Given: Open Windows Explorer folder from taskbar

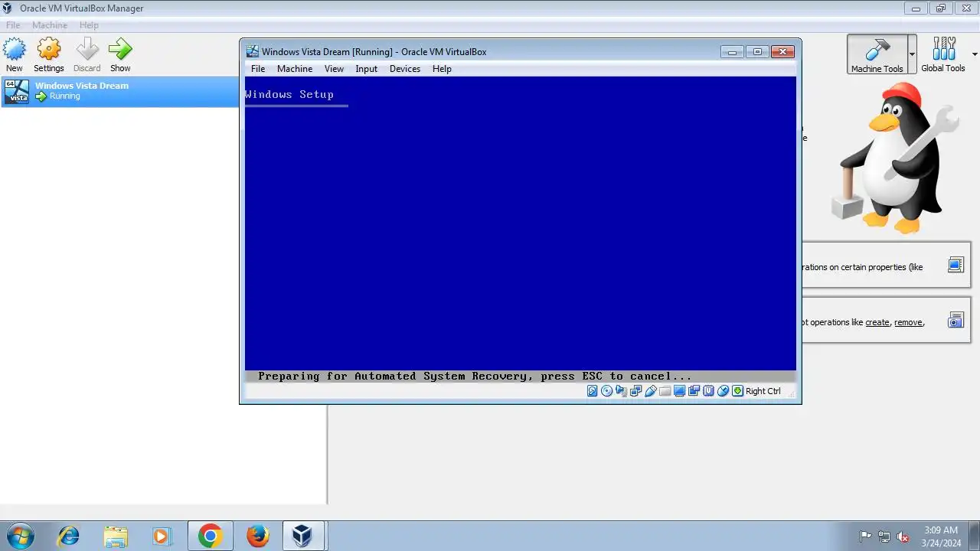Looking at the screenshot, I should (x=116, y=536).
